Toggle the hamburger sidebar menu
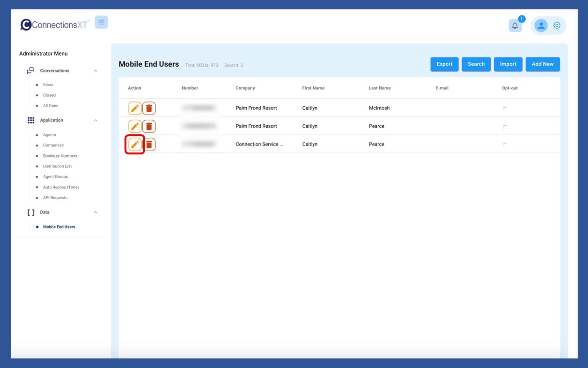The height and width of the screenshot is (368, 588). tap(101, 22)
